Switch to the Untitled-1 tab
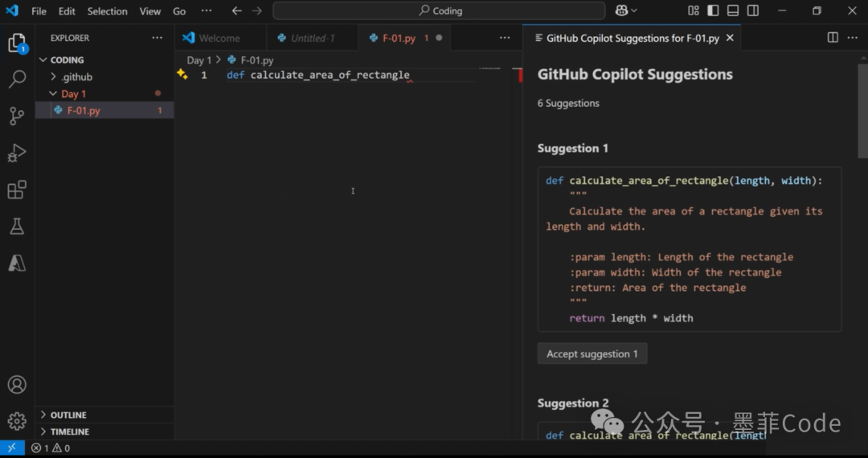 click(x=313, y=38)
